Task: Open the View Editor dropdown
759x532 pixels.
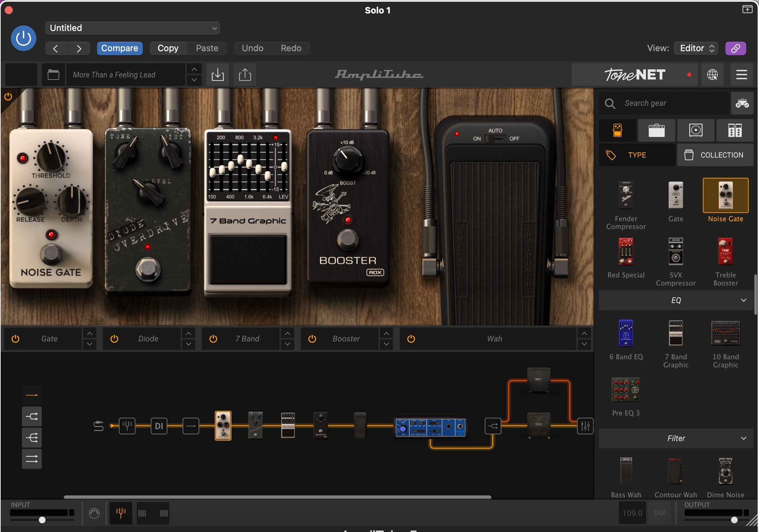Action: (696, 48)
